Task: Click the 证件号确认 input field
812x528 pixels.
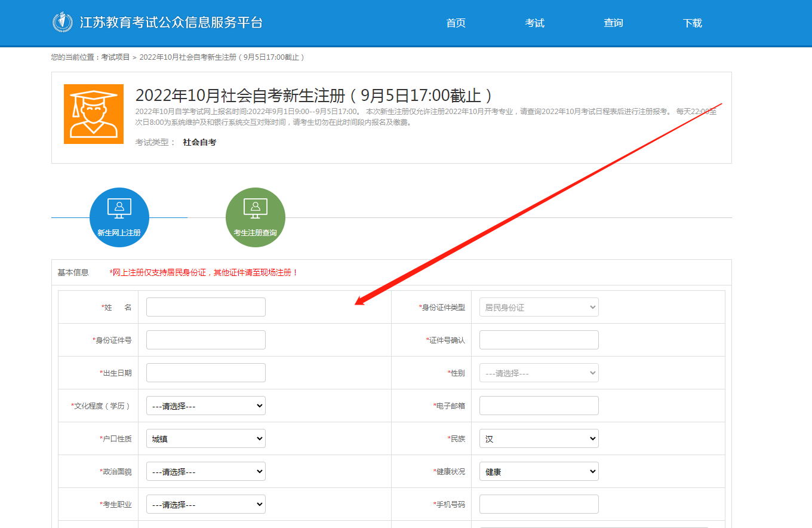Action: point(539,340)
